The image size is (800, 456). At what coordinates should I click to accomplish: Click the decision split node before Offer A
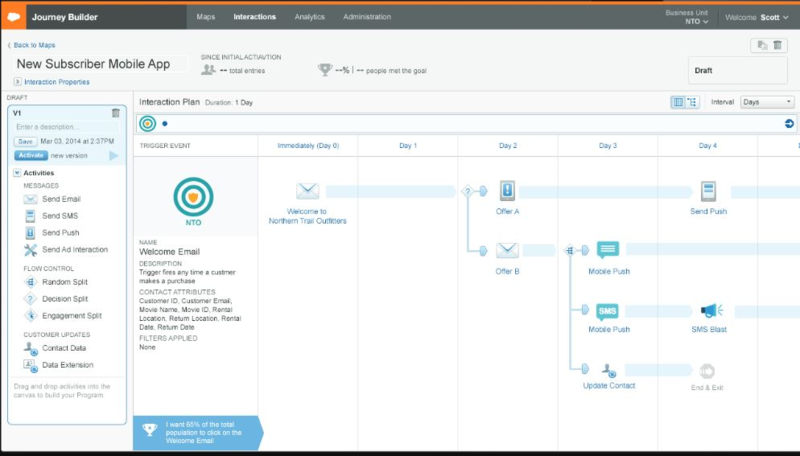click(x=467, y=191)
